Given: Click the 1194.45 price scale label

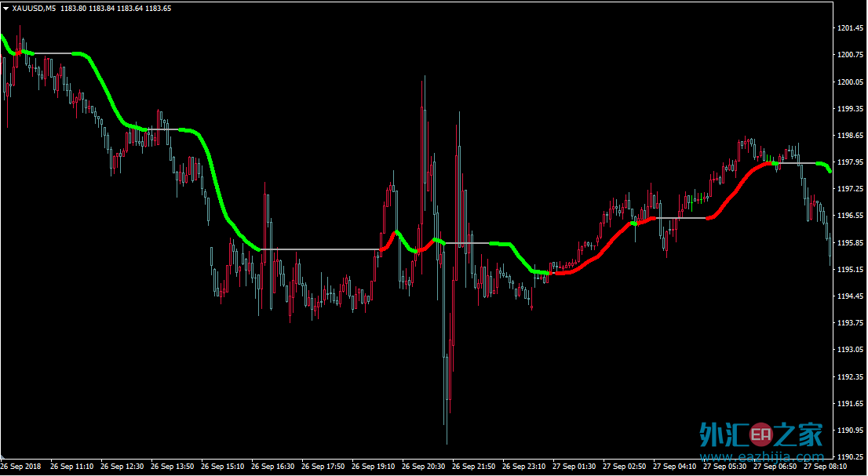Looking at the screenshot, I should [852, 296].
